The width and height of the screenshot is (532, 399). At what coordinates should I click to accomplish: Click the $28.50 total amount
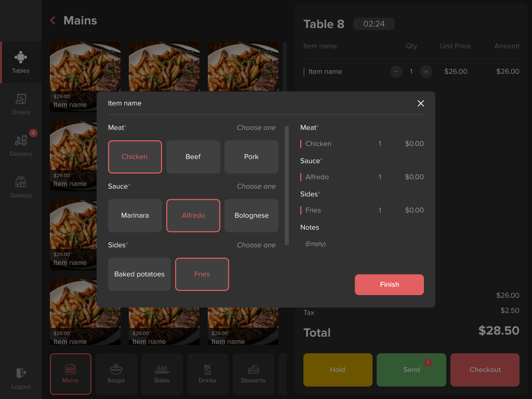[x=499, y=330]
